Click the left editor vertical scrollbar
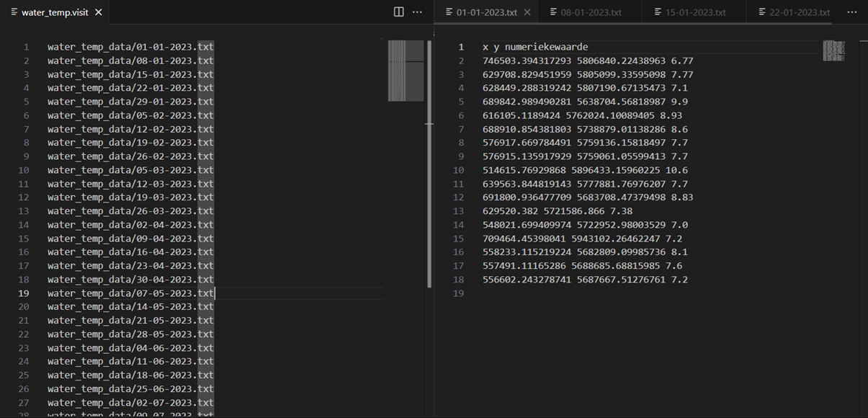 click(429, 164)
